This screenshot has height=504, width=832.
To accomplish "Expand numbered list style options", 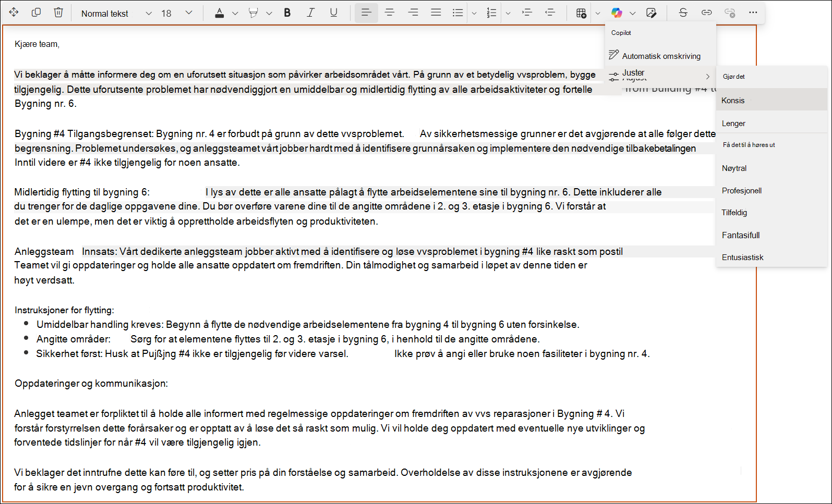I will click(508, 14).
